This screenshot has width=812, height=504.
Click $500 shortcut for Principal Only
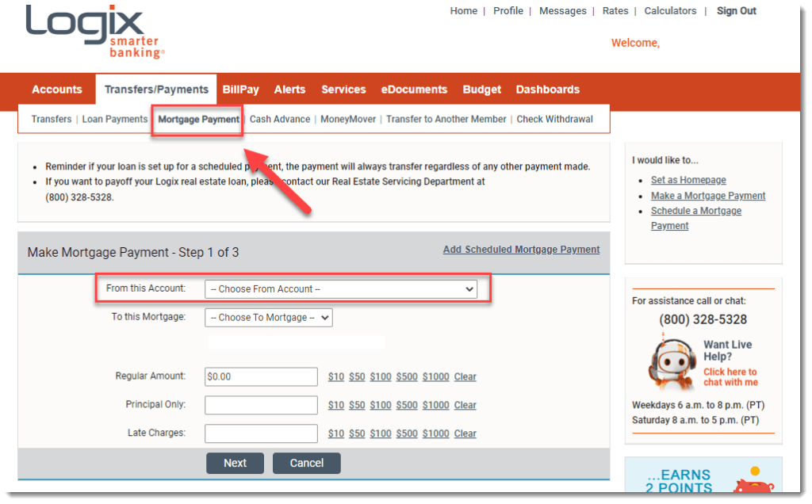click(x=407, y=405)
